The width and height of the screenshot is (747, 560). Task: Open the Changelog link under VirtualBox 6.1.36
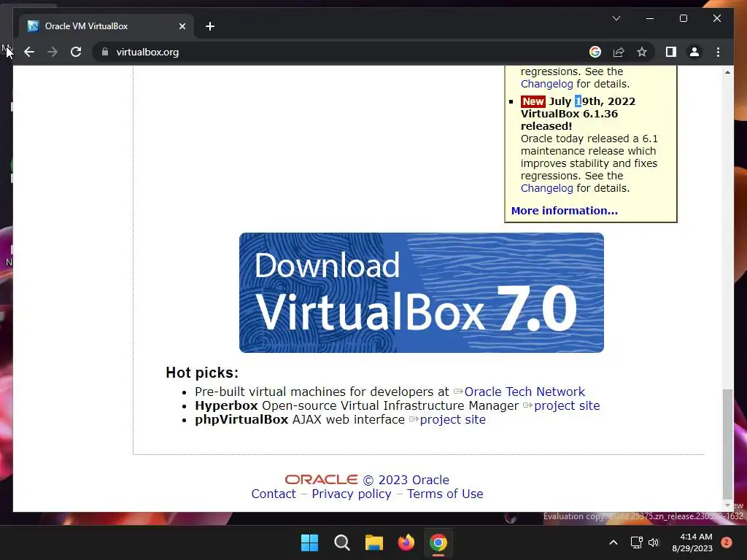point(546,188)
